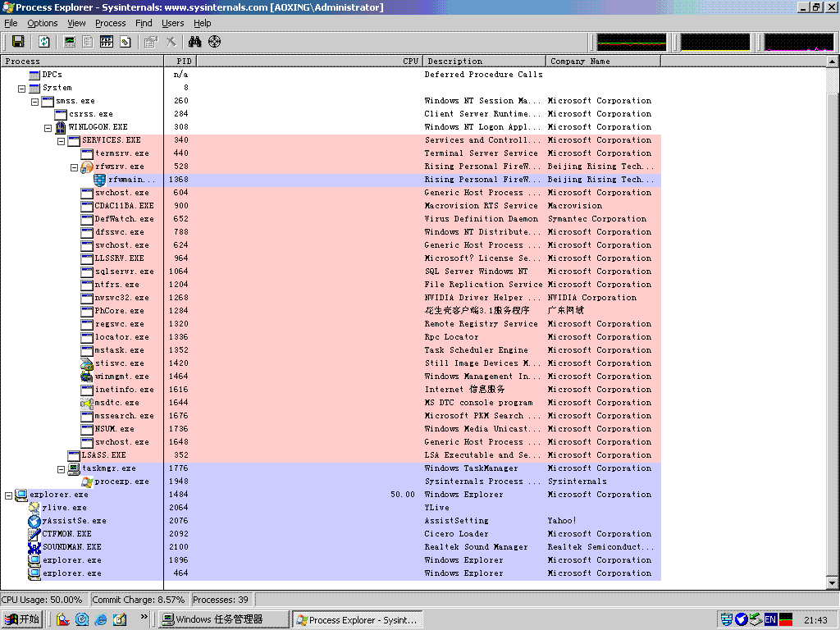The height and width of the screenshot is (630, 840).
Task: Click the Properties toolbar icon
Action: coord(151,42)
